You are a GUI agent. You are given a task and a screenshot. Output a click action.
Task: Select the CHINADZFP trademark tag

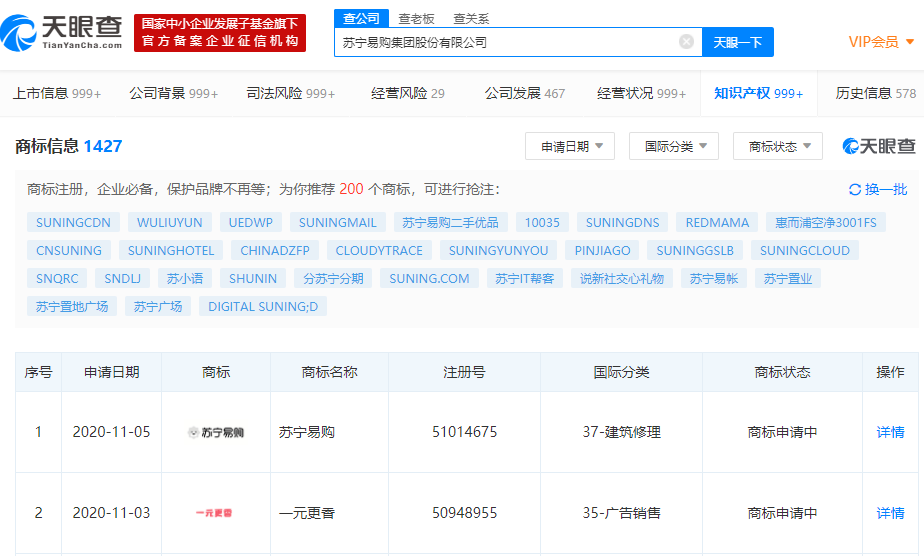tap(275, 250)
